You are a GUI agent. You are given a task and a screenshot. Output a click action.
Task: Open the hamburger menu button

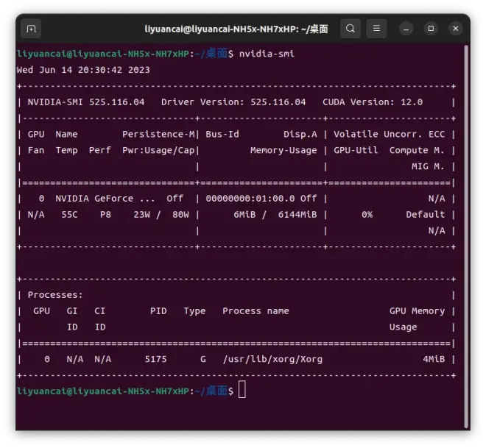[376, 29]
